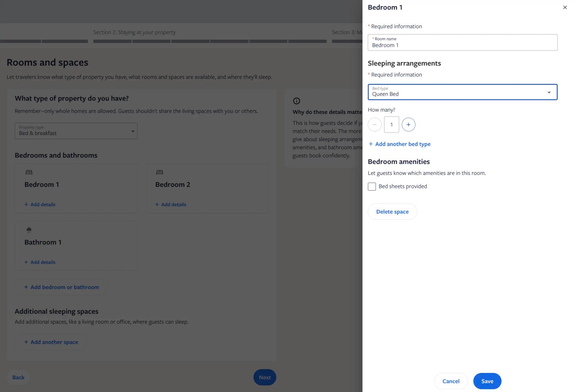Close the Bedroom 1 side panel
Viewport: 576px width, 392px height.
click(x=565, y=7)
